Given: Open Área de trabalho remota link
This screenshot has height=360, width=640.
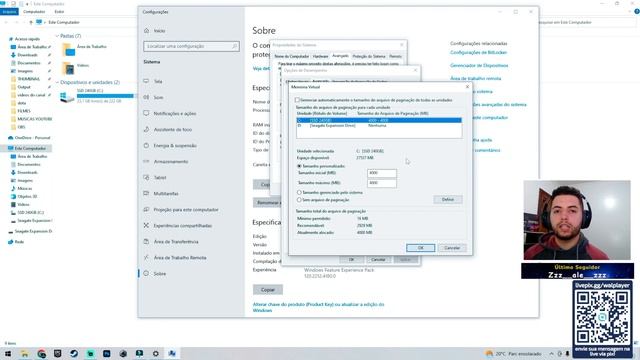Looking at the screenshot, I should tap(476, 78).
